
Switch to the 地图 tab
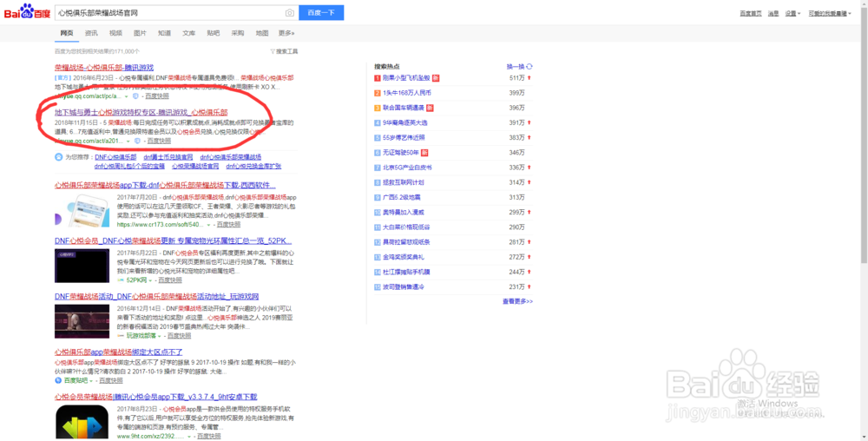tap(262, 33)
